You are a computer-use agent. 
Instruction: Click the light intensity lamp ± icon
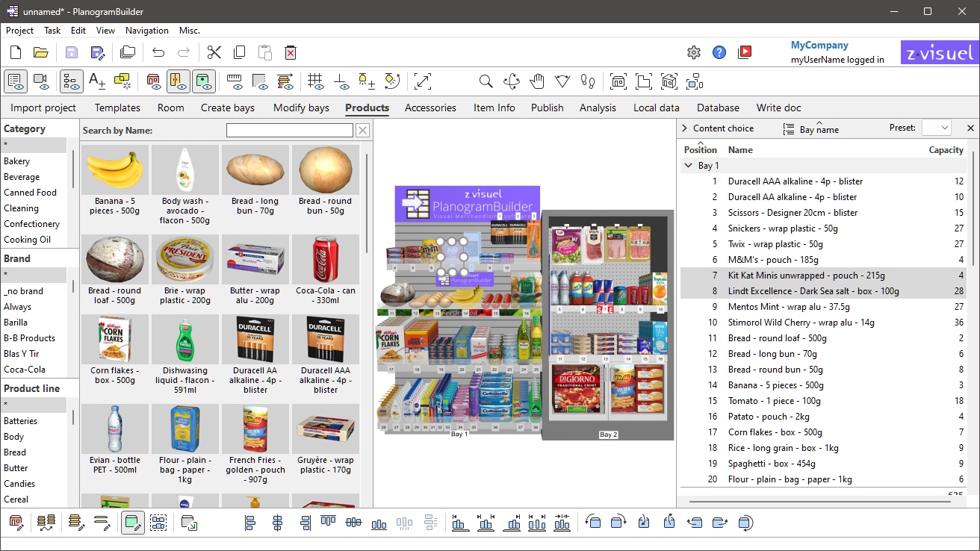[366, 81]
